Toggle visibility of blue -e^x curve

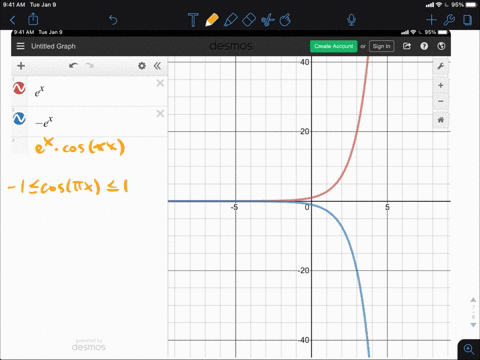click(x=19, y=119)
